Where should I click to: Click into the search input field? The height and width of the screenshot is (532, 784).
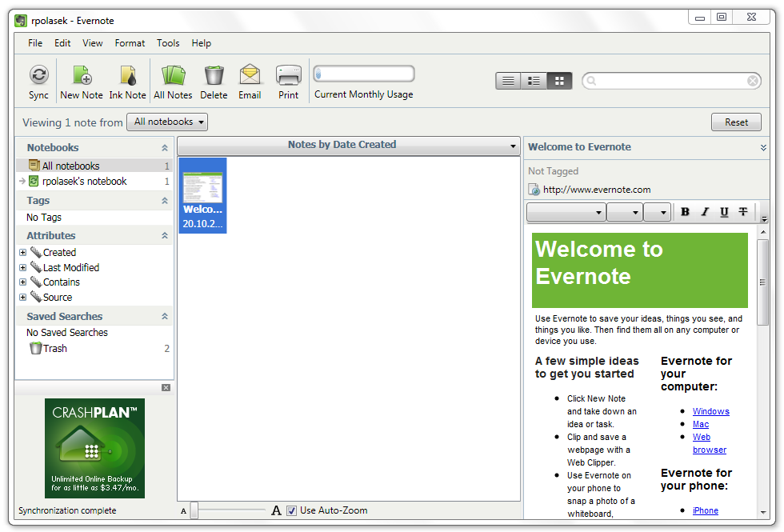pyautogui.click(x=670, y=81)
